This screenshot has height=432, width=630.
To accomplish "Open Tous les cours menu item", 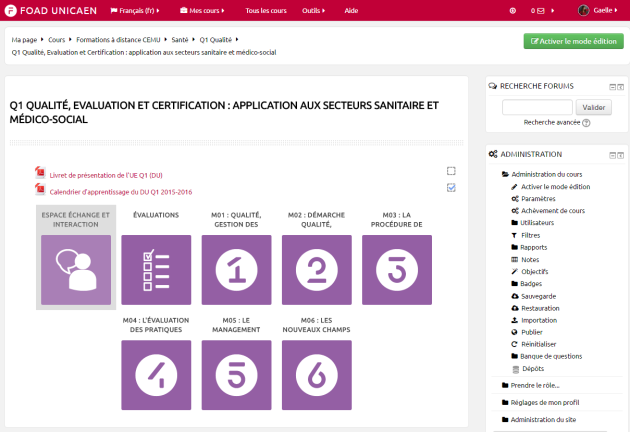I will coord(265,10).
